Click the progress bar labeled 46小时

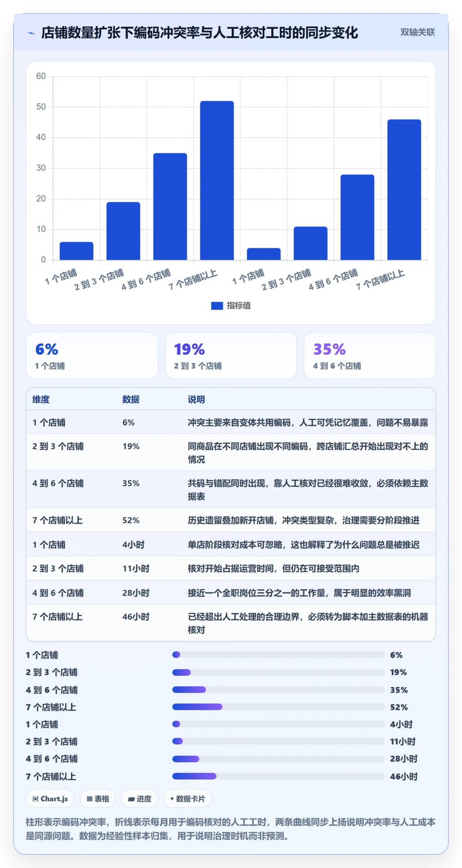278,776
